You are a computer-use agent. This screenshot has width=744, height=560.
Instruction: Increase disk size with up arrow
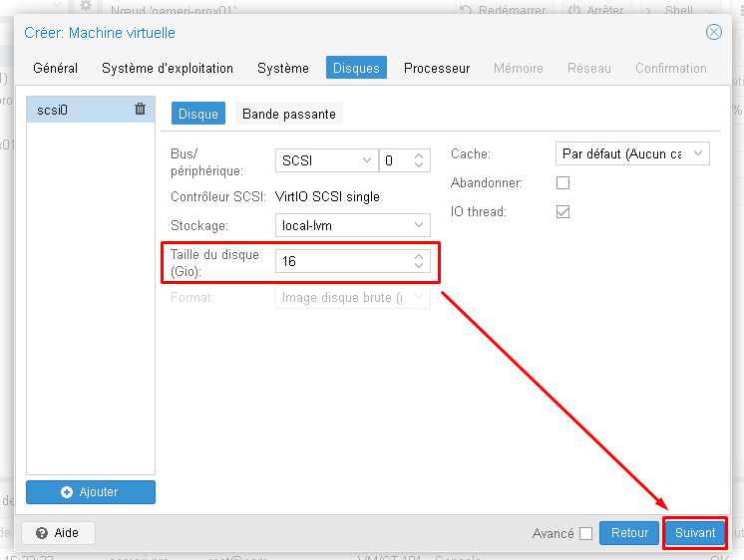419,256
